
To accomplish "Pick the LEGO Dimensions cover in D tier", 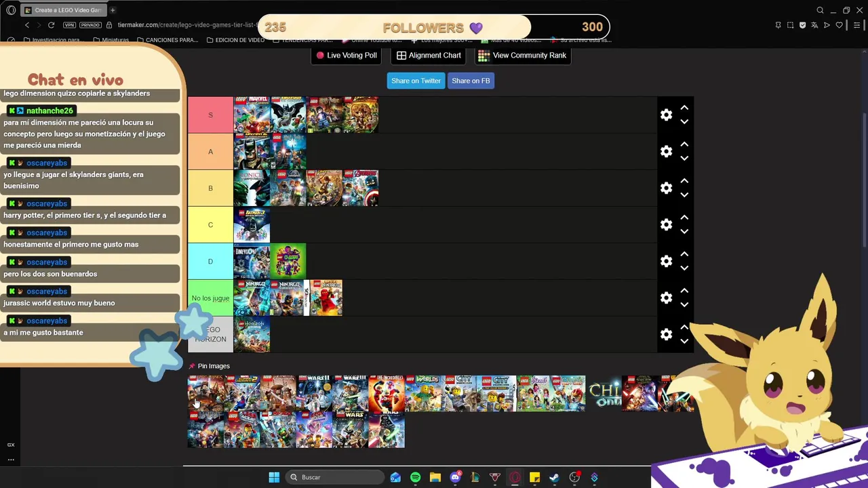I will tap(252, 261).
